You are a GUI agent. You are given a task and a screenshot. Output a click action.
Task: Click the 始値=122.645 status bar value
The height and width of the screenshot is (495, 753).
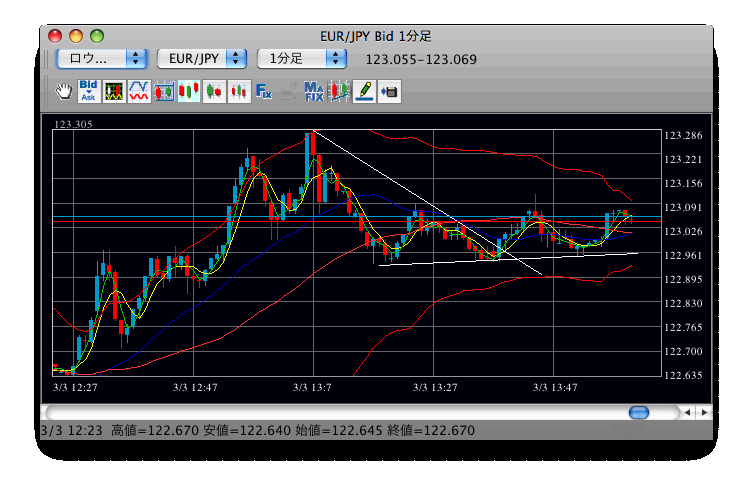point(339,430)
